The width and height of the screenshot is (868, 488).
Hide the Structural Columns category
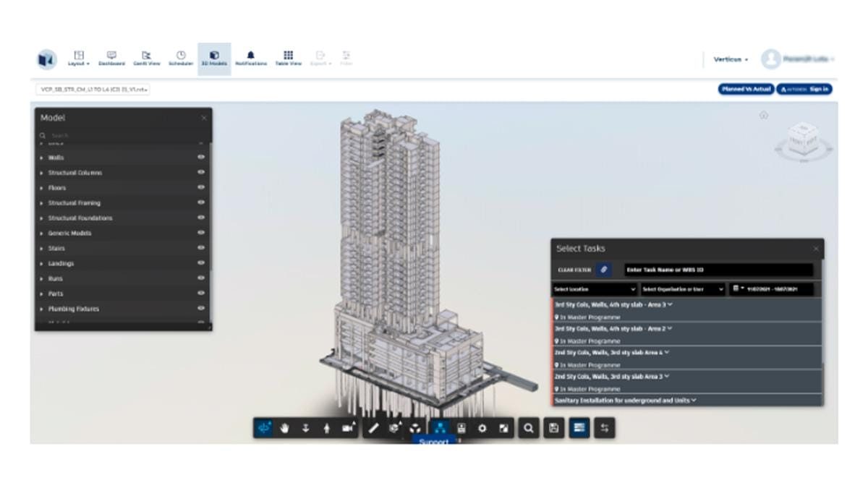201,173
